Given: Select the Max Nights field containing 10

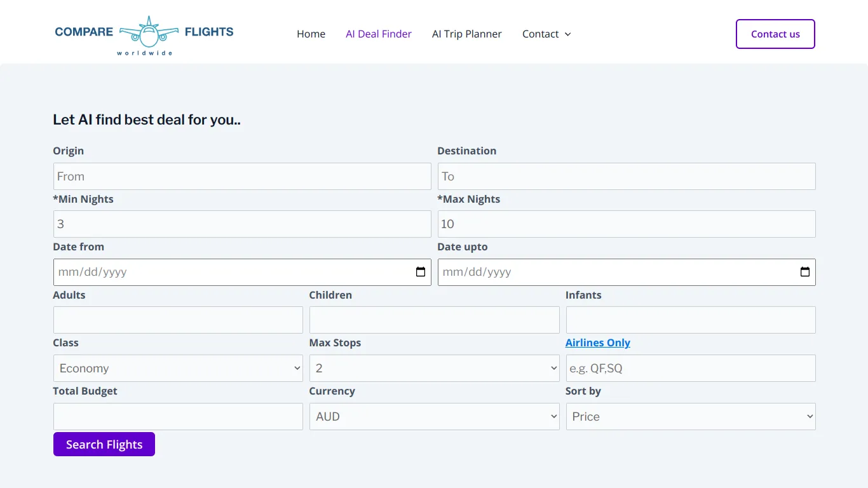Looking at the screenshot, I should coord(626,224).
